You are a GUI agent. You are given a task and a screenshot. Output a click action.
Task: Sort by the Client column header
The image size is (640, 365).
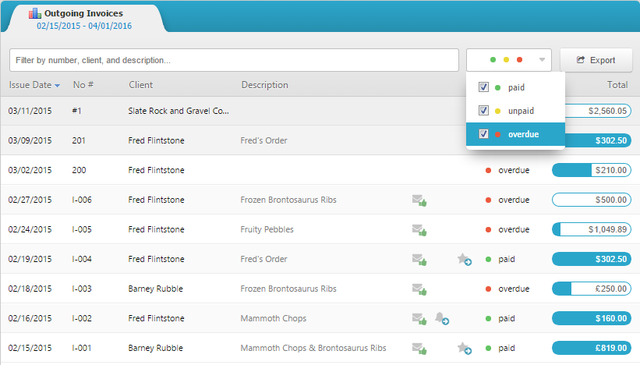click(x=140, y=85)
